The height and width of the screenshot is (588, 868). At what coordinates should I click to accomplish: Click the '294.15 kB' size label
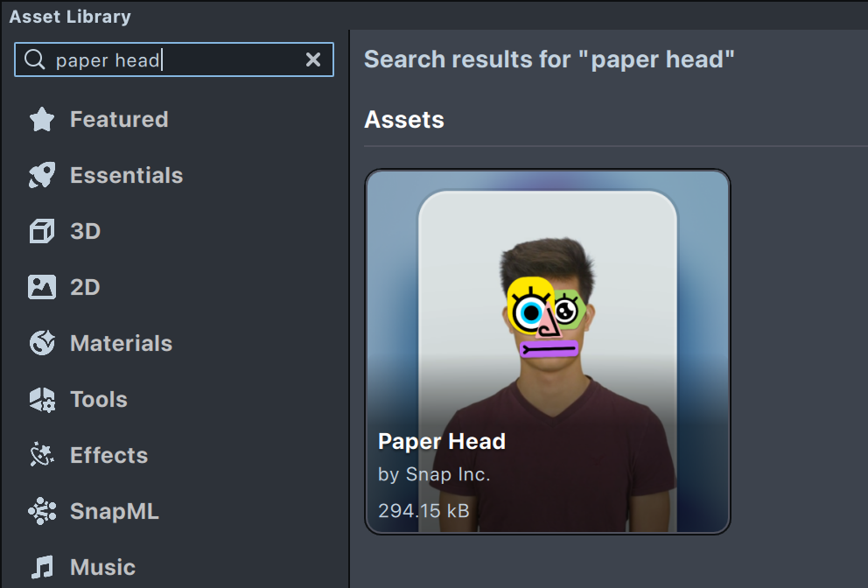(x=423, y=510)
